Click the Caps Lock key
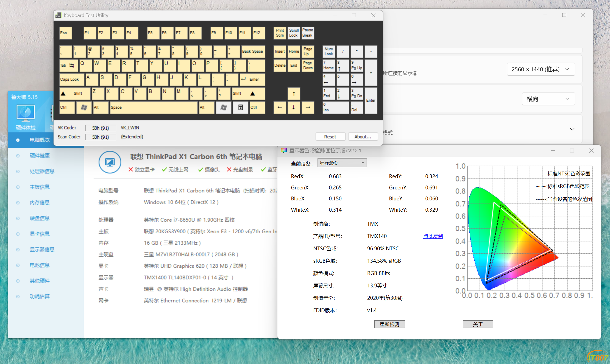610x364 pixels. tap(72, 79)
